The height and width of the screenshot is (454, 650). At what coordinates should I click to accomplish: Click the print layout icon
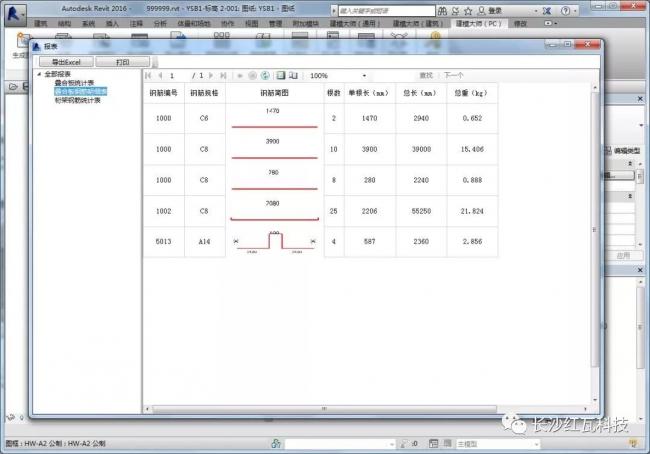281,75
